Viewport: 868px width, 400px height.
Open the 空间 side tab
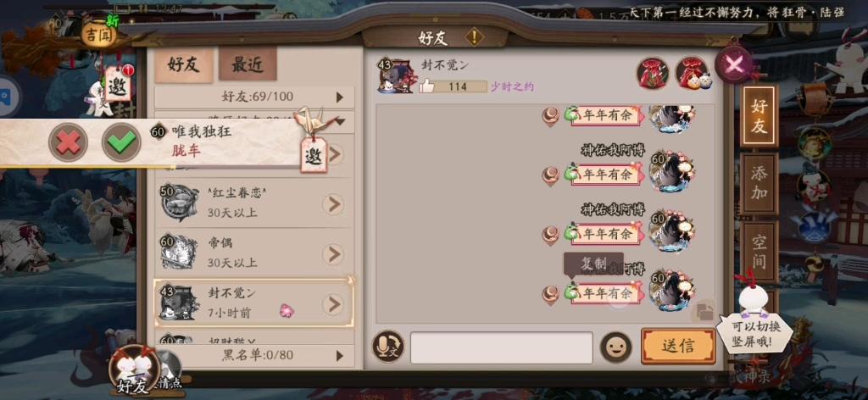click(759, 251)
